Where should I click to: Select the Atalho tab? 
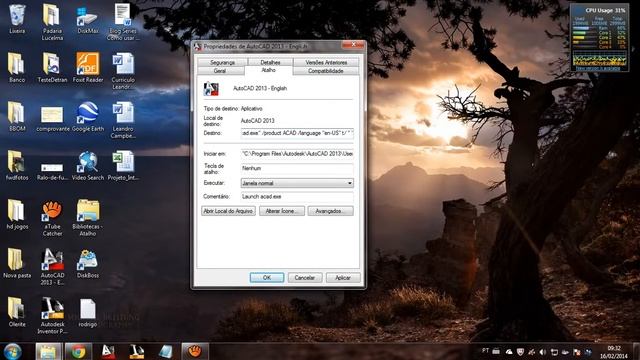tap(268, 70)
